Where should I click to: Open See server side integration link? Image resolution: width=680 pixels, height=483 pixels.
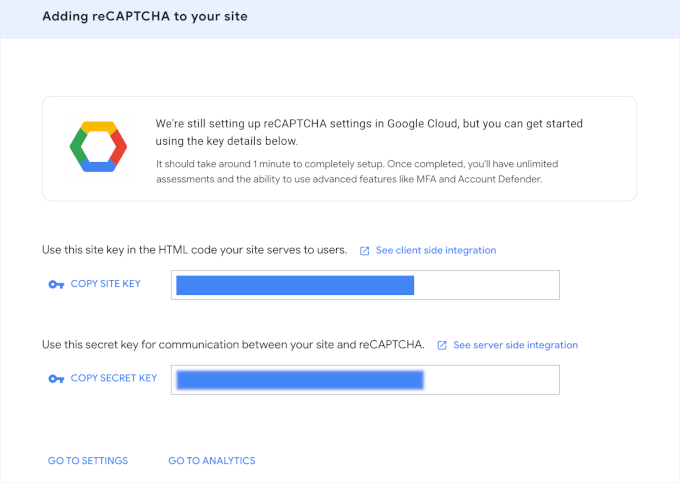tap(515, 345)
